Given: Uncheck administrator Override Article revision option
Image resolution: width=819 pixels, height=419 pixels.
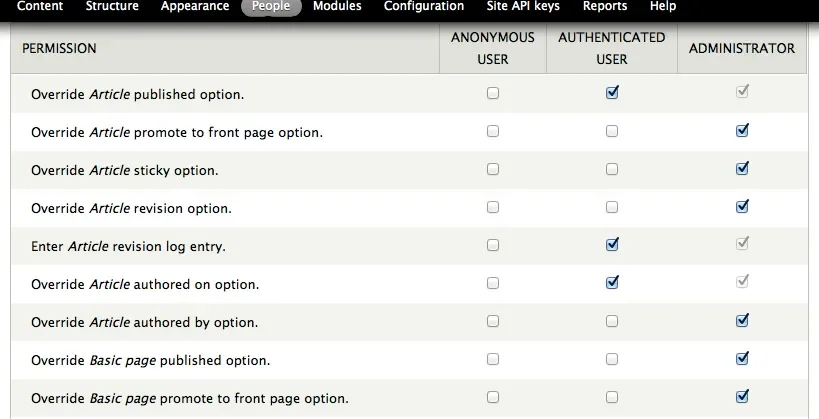Looking at the screenshot, I should point(742,207).
